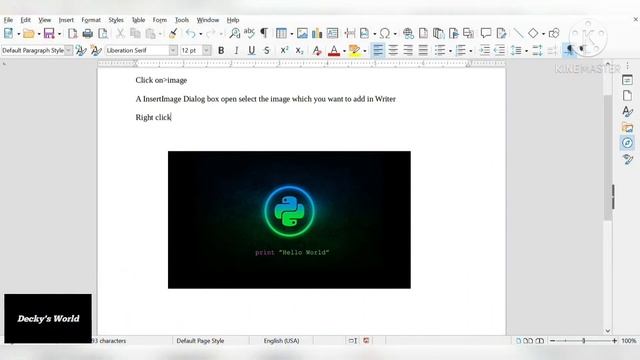Click the Export as PDF icon
The height and width of the screenshot is (360, 640).
(x=72, y=33)
